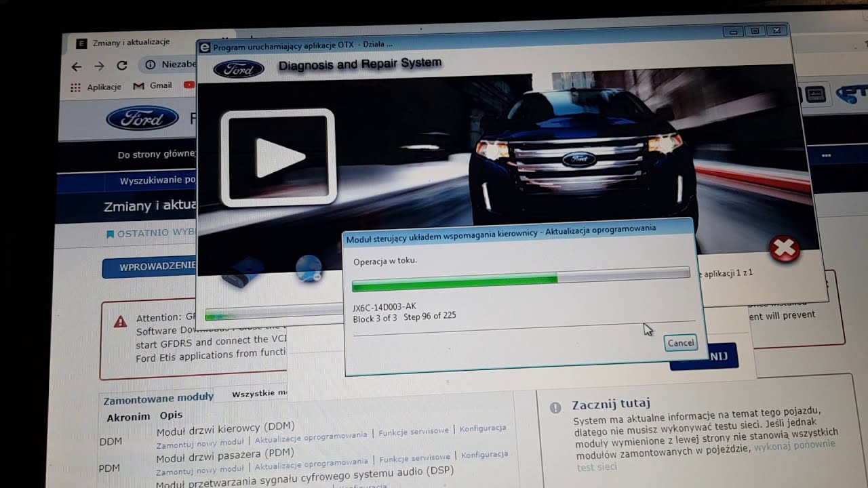Open Konfiguracja for DDM
The height and width of the screenshot is (488, 868).
click(483, 428)
